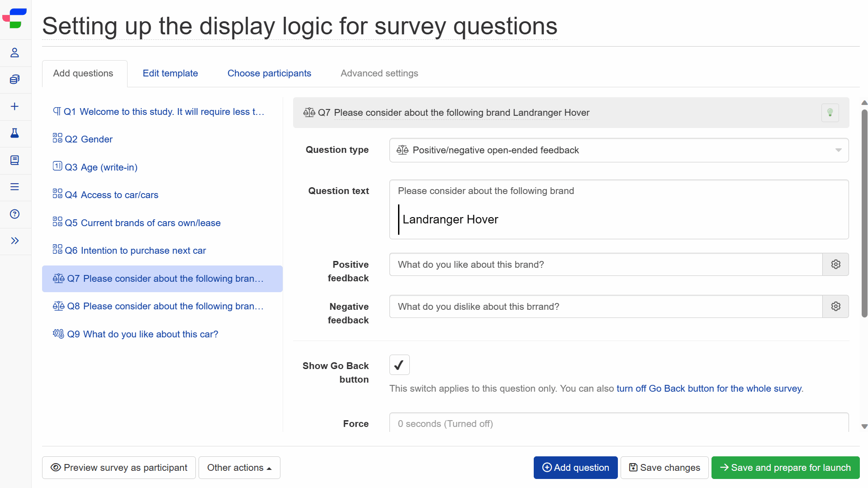
Task: Expand the Other actions menu
Action: tap(239, 468)
